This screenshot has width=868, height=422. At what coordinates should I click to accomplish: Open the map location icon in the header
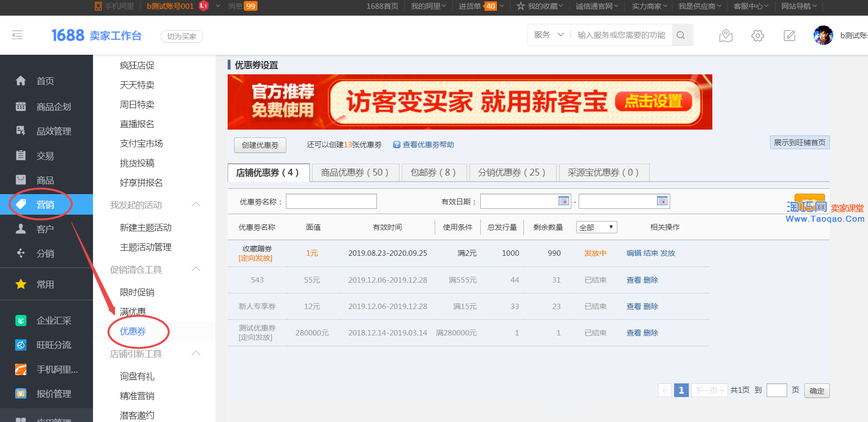726,35
